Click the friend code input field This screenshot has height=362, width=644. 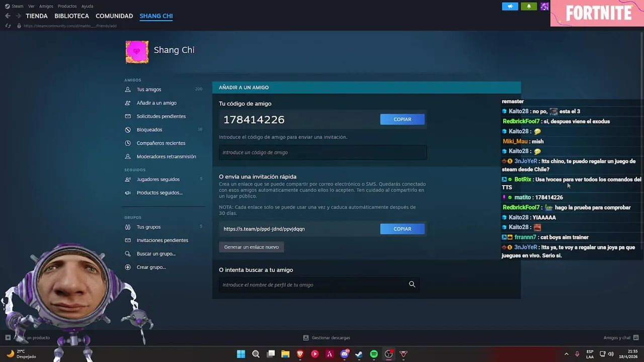click(x=323, y=152)
